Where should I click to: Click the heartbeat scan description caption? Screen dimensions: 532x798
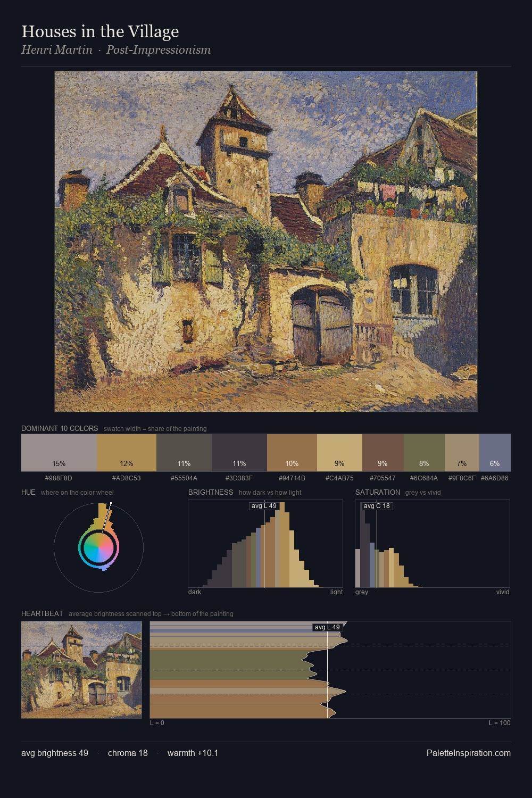pyautogui.click(x=151, y=613)
